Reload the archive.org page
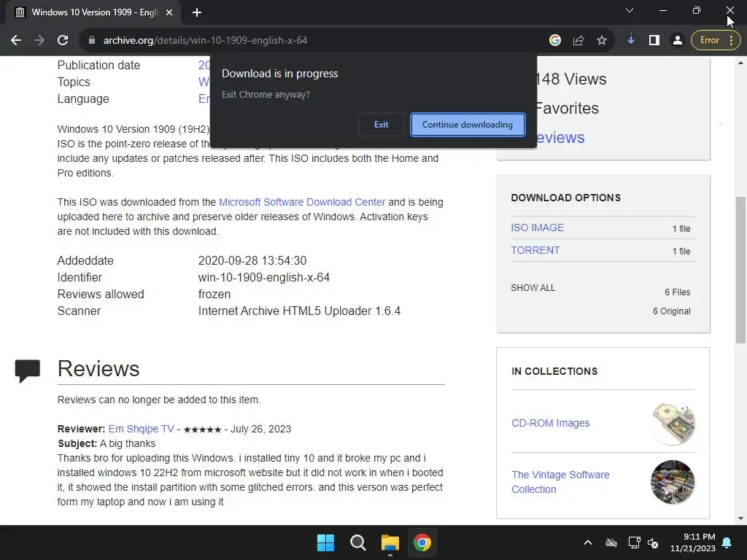This screenshot has width=747, height=560. (63, 41)
